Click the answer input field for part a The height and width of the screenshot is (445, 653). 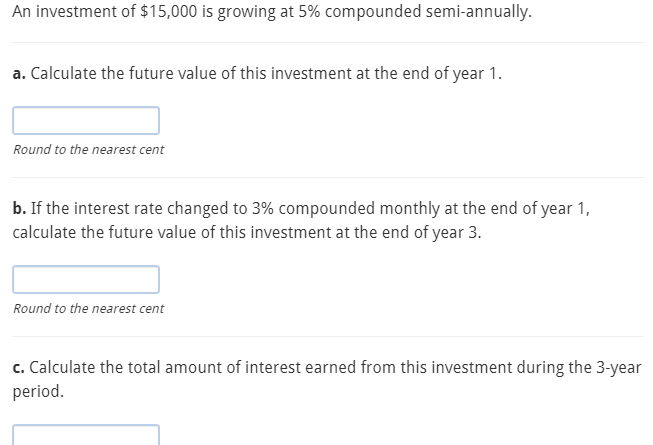tap(86, 121)
